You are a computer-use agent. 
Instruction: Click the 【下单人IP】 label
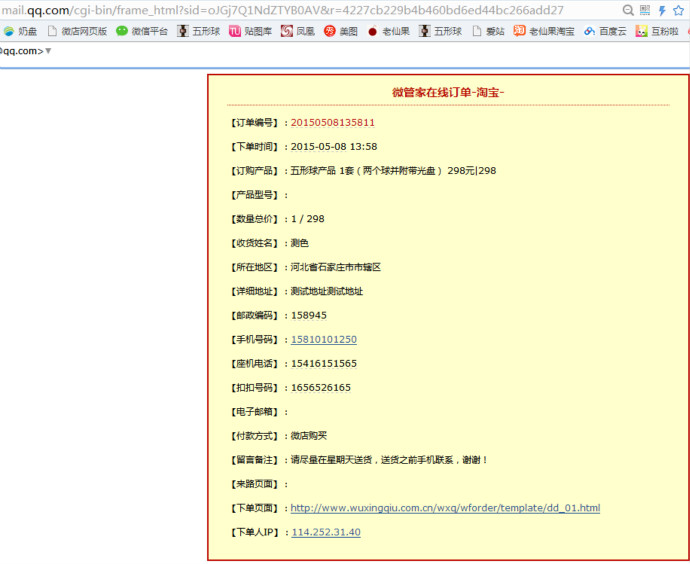tap(254, 532)
